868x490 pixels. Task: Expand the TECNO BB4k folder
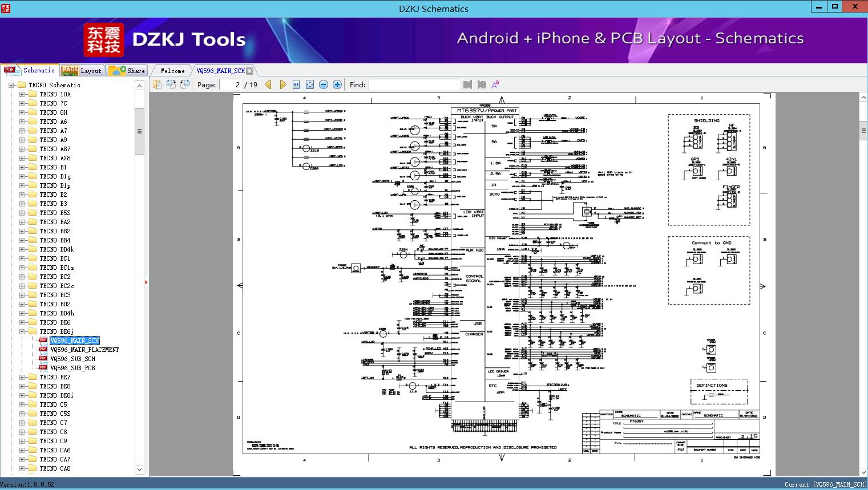coord(22,249)
